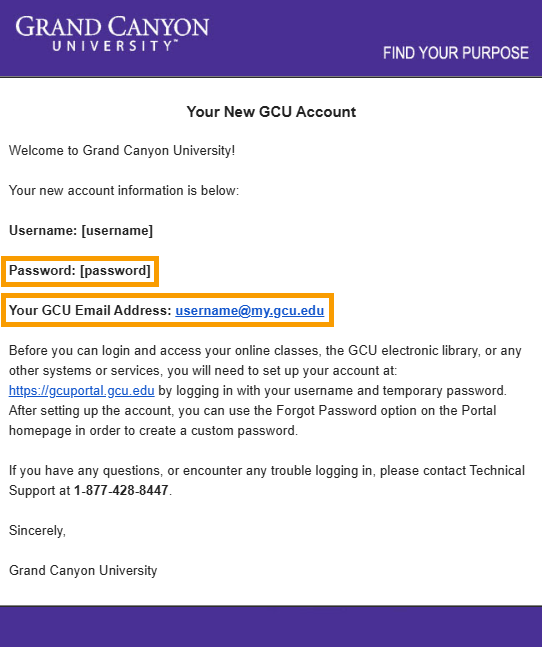Screen dimensions: 542x647
Task: Click the highlighted Password: [password] box
Action: coord(80,271)
